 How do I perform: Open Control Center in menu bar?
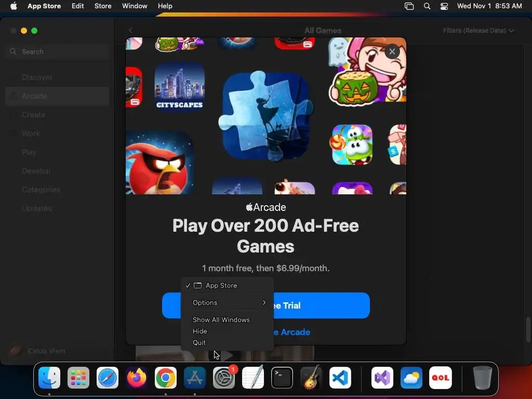[x=444, y=6]
